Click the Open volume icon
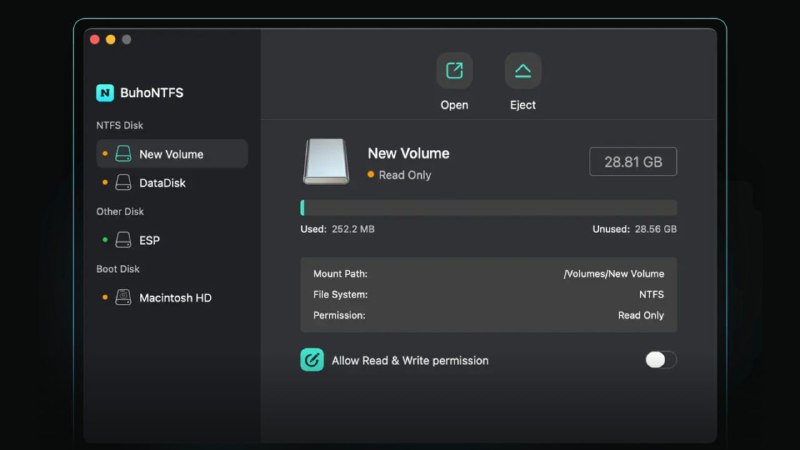Viewport: 800px width, 450px height. click(x=454, y=71)
